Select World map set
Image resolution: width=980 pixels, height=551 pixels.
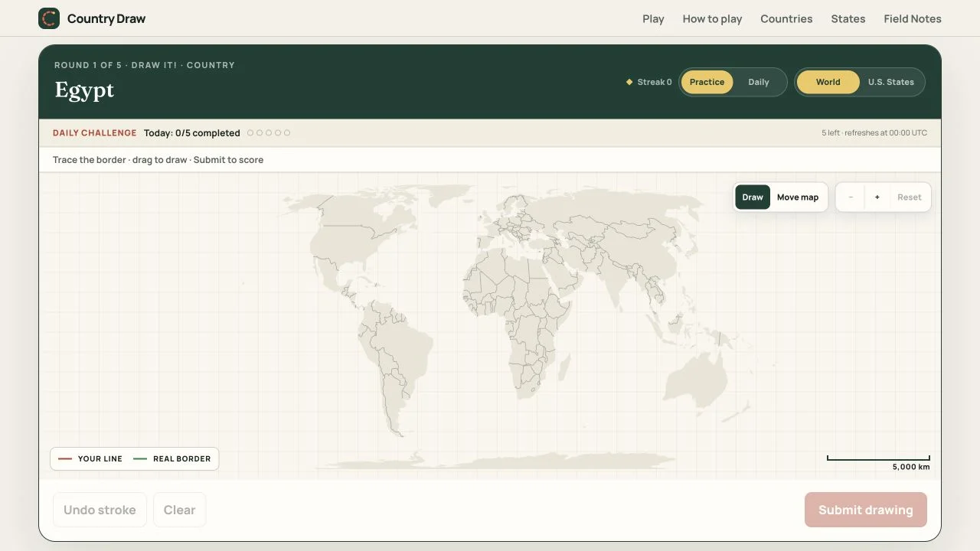828,82
